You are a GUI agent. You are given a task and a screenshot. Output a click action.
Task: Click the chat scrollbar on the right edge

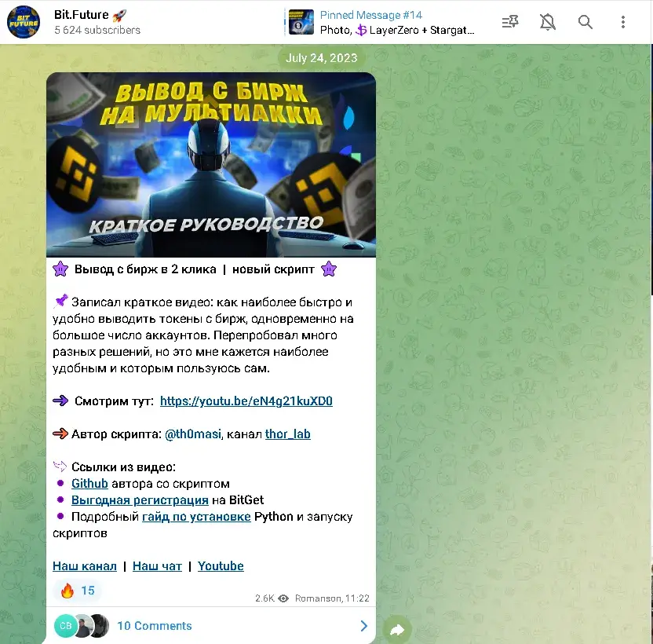tap(651, 171)
